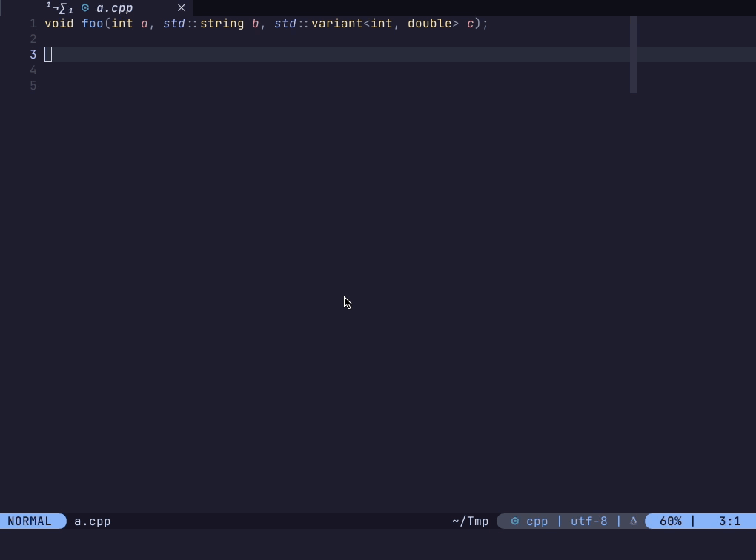The image size is (756, 560).
Task: Click parameter 'b' after std::string
Action: pos(256,24)
